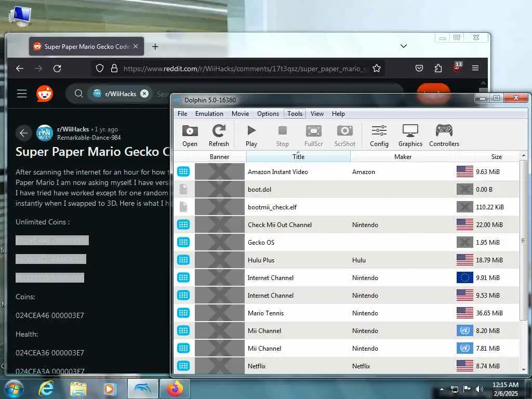Open the File menu in Dolphin

182,114
